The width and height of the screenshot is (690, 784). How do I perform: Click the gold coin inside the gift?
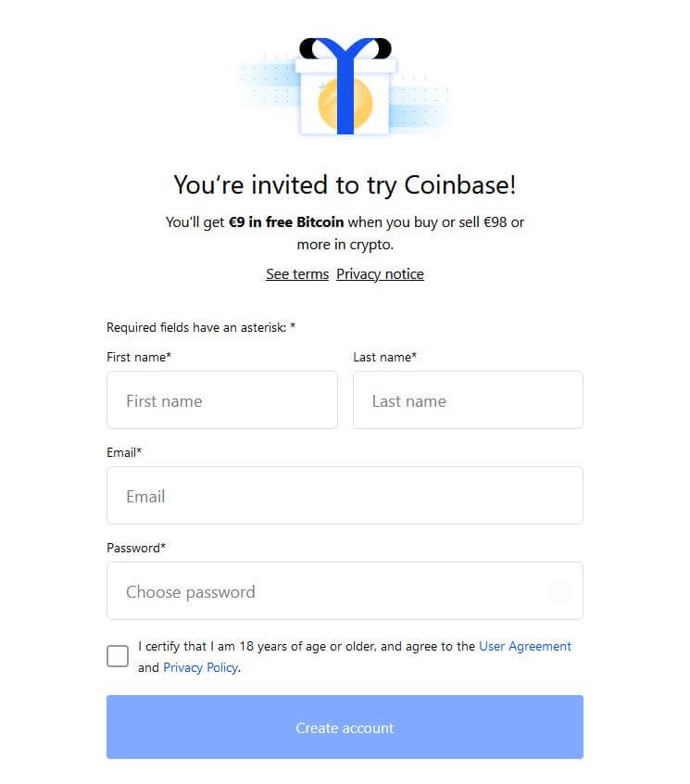coord(345,104)
